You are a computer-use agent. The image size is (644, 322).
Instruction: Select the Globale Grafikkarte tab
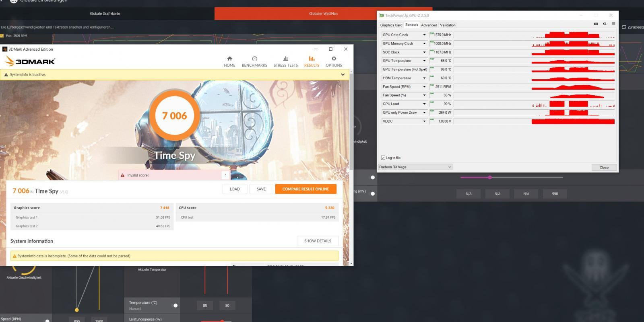point(105,14)
